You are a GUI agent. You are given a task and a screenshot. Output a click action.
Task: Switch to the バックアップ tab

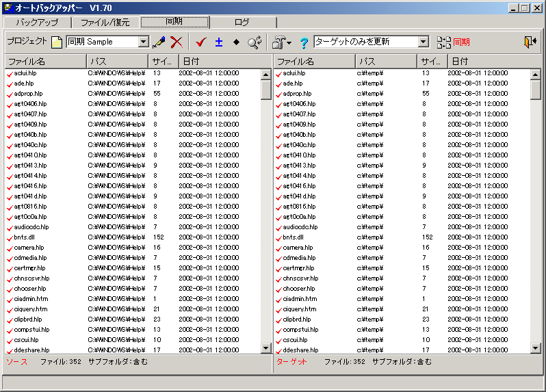pyautogui.click(x=37, y=23)
